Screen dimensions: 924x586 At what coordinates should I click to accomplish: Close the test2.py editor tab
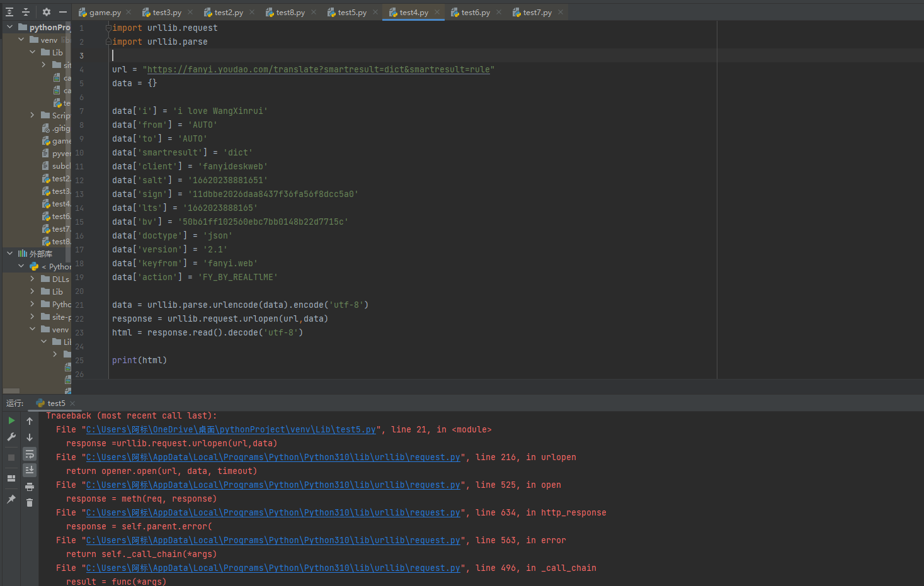(x=252, y=12)
